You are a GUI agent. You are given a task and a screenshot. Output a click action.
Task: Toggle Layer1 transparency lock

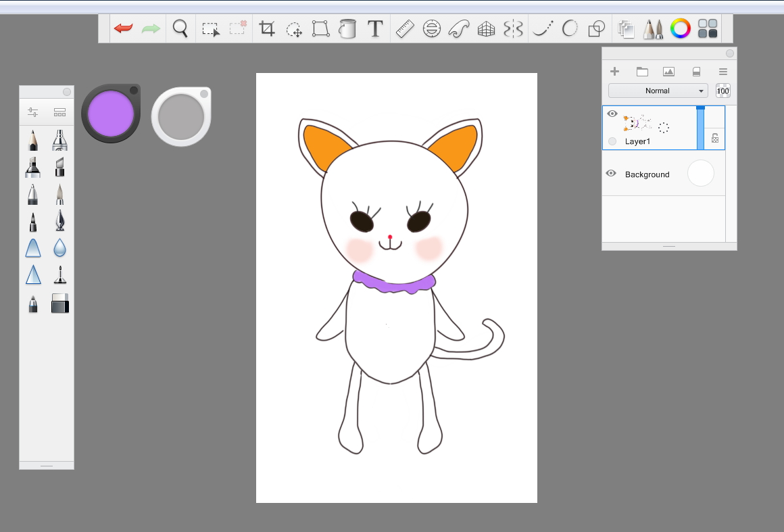pos(715,138)
